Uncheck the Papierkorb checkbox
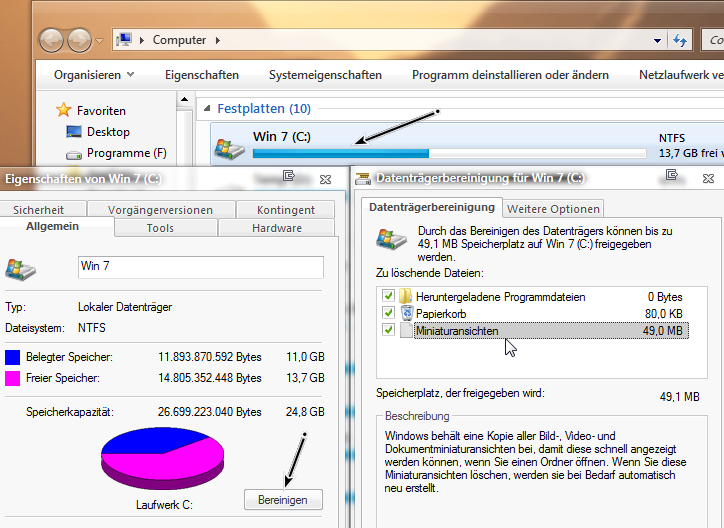 [388, 312]
